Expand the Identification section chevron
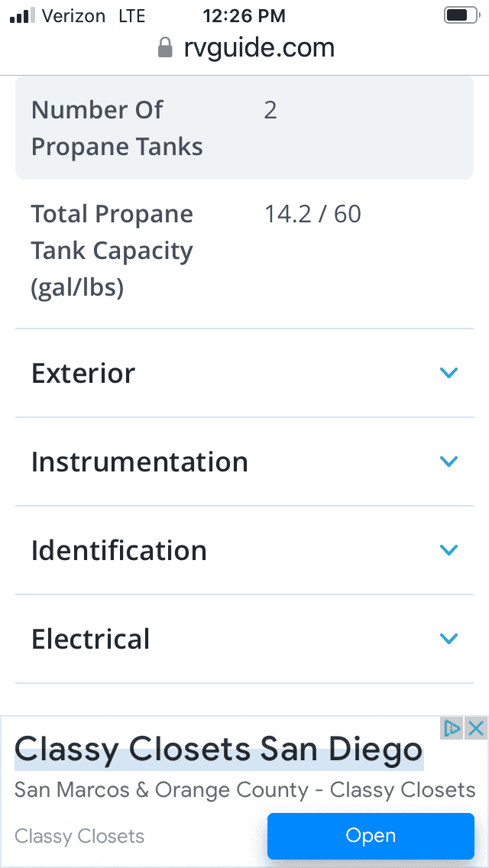Screen dimensions: 489x868 (x=449, y=549)
